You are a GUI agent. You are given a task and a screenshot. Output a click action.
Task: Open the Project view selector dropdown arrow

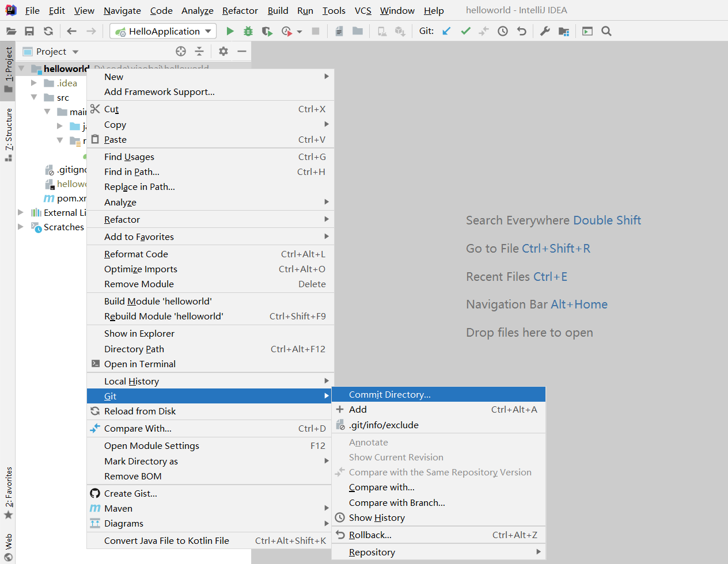(x=75, y=52)
